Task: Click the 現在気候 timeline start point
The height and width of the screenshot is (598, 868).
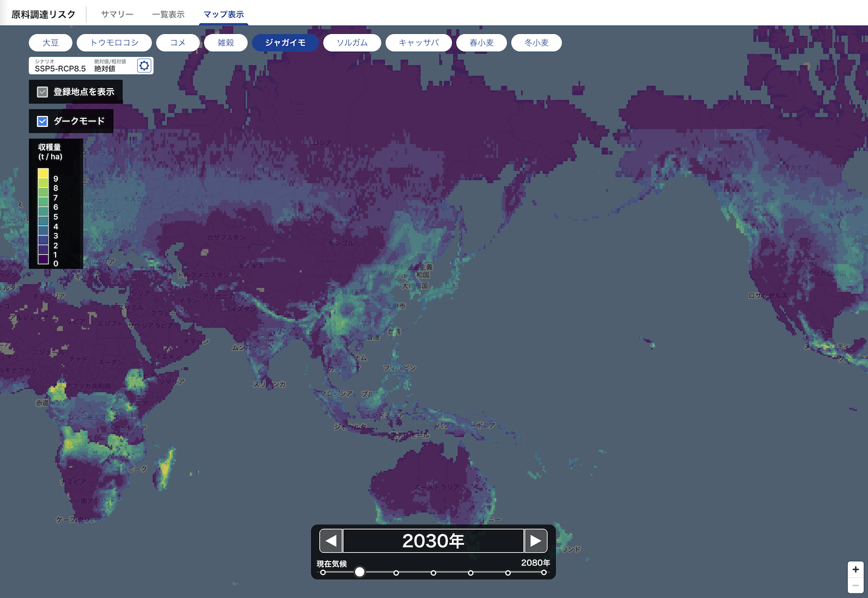Action: (323, 572)
